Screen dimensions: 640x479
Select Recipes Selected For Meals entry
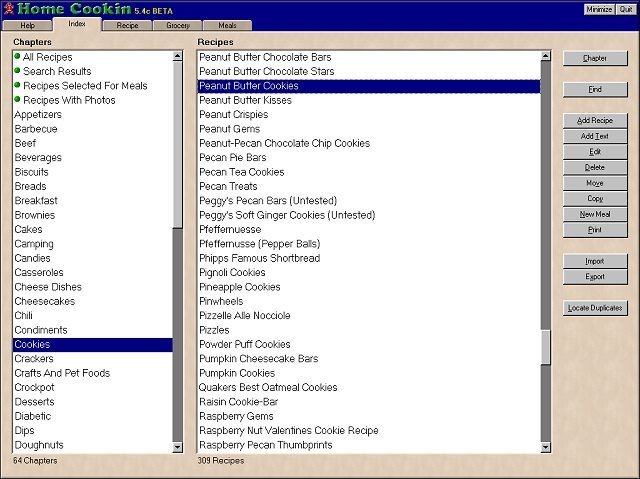[84, 86]
